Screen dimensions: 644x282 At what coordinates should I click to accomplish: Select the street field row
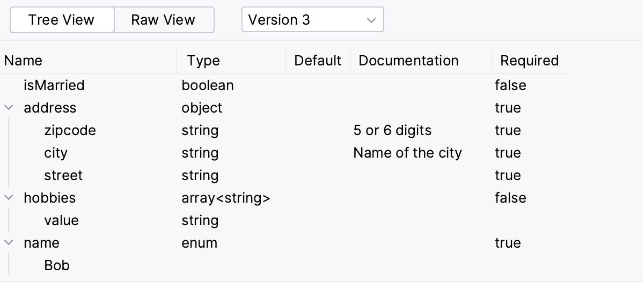click(63, 175)
